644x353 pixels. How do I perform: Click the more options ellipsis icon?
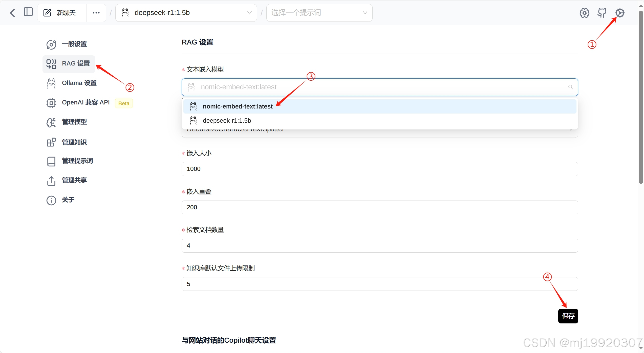point(96,13)
